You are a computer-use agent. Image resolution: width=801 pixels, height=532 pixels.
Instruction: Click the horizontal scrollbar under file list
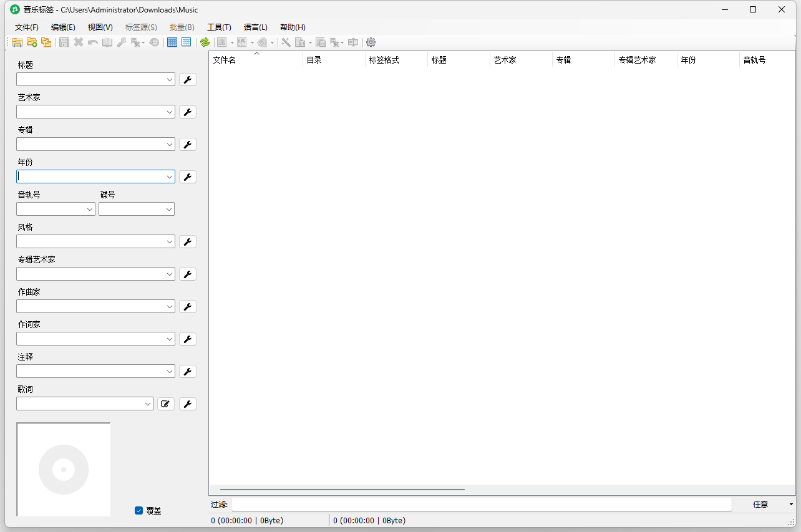point(342,490)
